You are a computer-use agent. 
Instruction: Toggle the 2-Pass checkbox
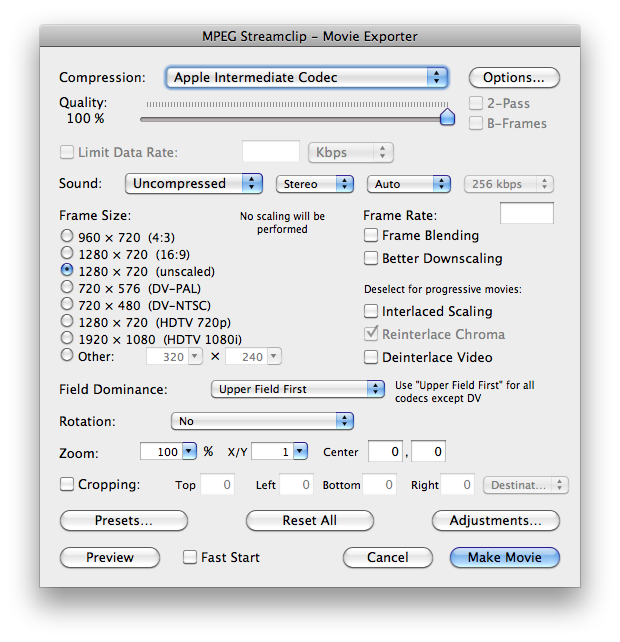476,103
